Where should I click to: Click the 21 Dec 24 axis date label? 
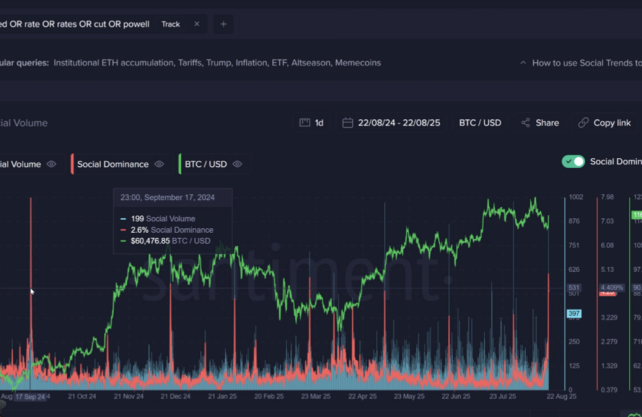point(175,397)
